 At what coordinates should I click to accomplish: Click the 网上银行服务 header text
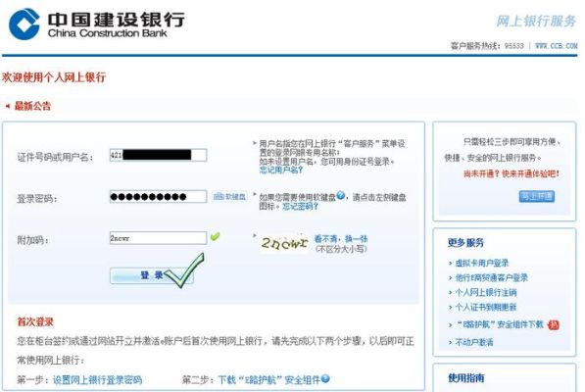(536, 22)
